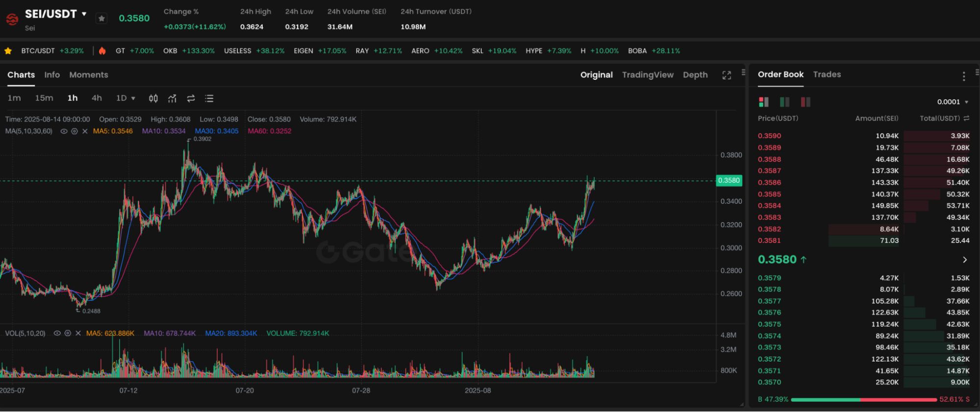Viewport: 980px width, 412px height.
Task: Expand details with the arrow beside last price
Action: [x=965, y=260]
